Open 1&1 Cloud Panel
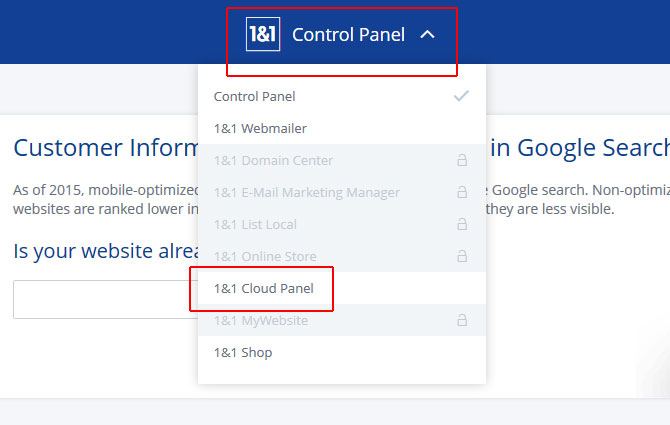 [x=342, y=288]
